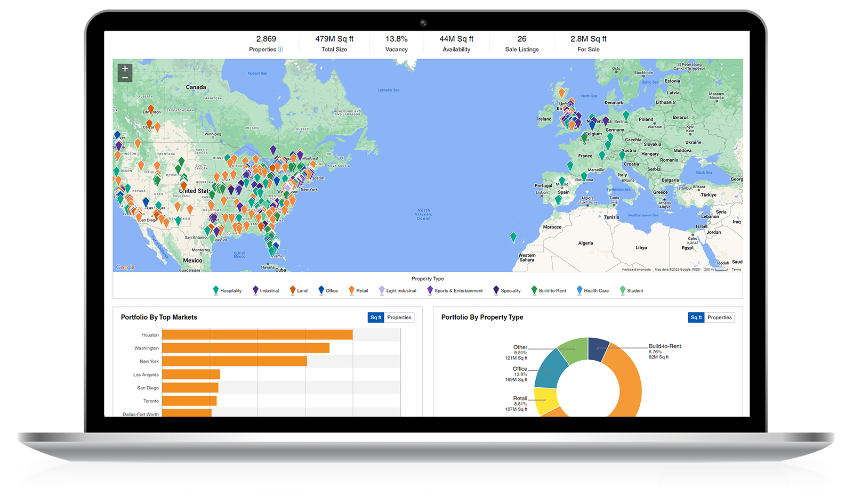Zoom in on the map
Screen dimensions: 853x504
point(125,69)
